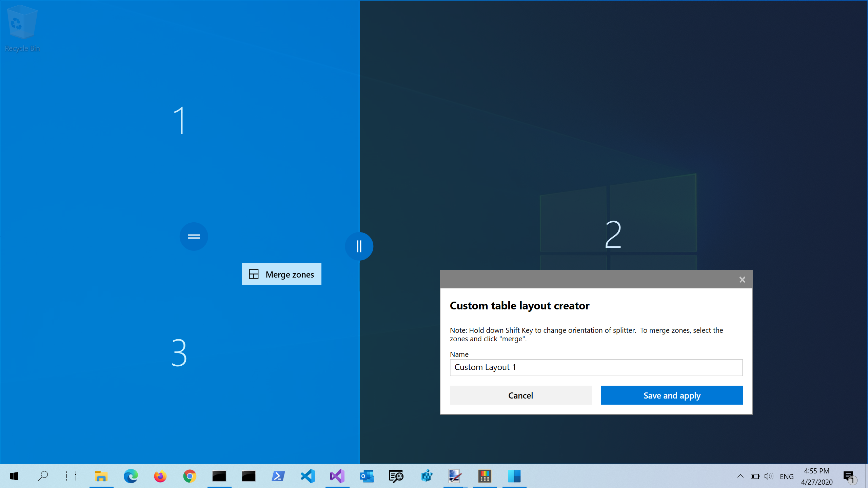Select zone 3
868x488 pixels.
pos(179,352)
